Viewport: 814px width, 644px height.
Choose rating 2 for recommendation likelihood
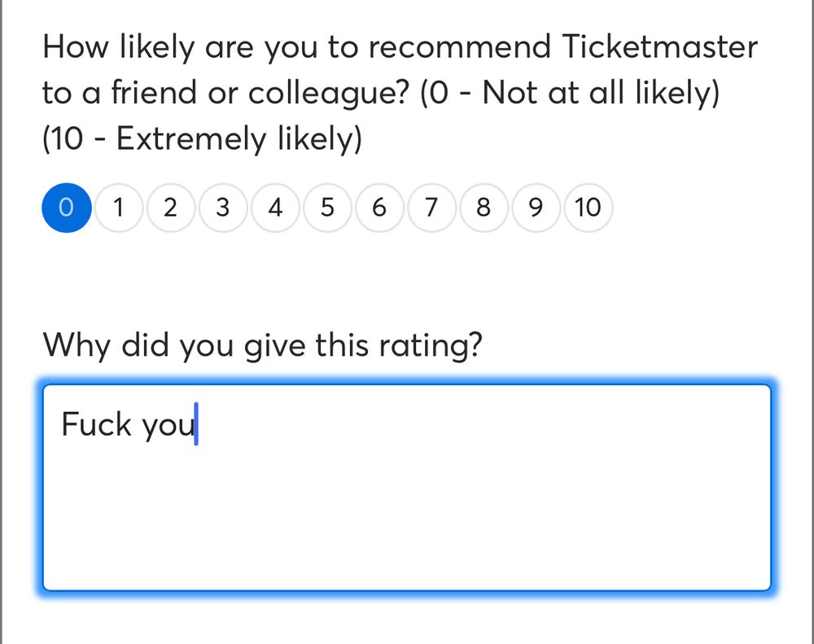tap(170, 208)
